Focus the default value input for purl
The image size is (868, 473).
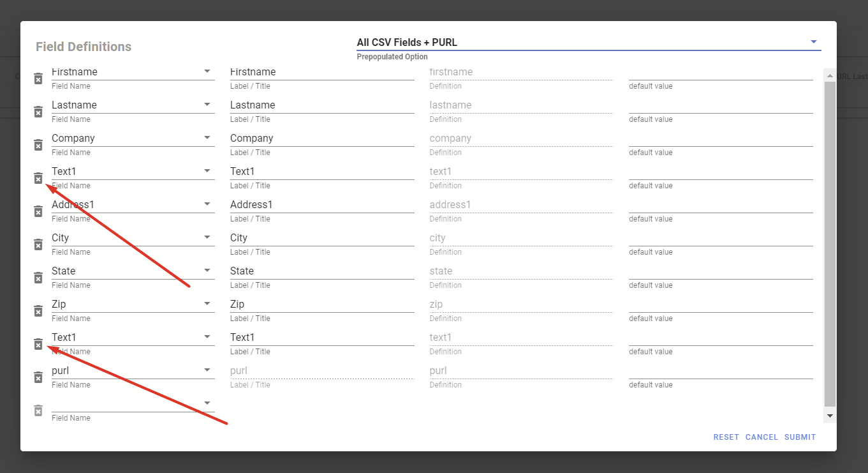tap(721, 371)
